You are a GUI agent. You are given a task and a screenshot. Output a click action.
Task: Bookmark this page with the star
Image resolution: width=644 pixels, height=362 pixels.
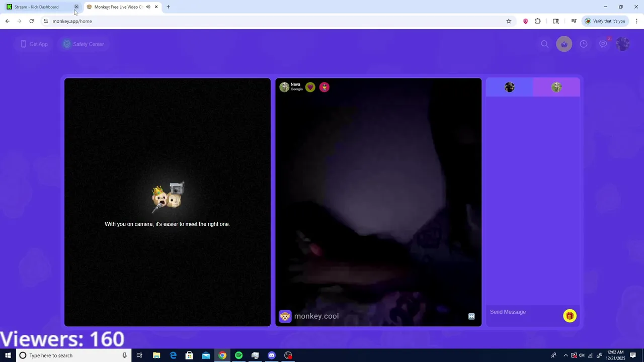click(x=509, y=21)
